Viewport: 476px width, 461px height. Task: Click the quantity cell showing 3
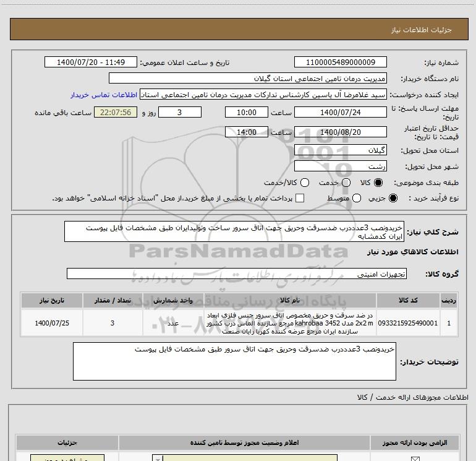[x=113, y=323]
